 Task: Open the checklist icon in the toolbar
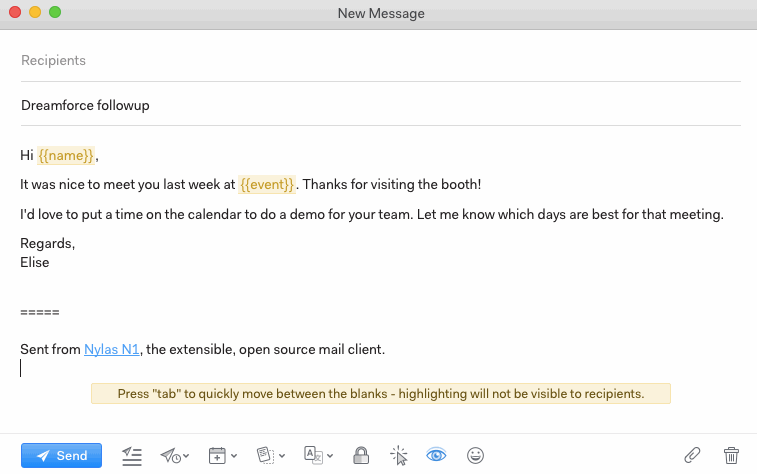(132, 455)
